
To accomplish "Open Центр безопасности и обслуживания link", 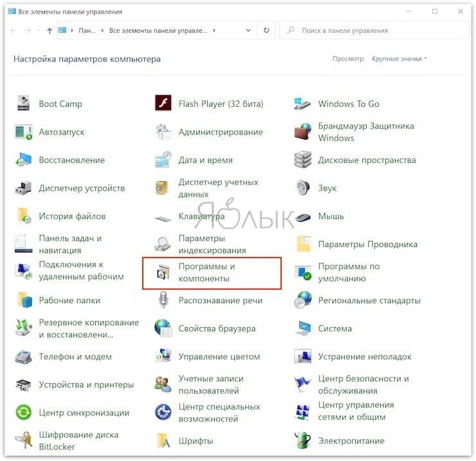I will [x=363, y=384].
